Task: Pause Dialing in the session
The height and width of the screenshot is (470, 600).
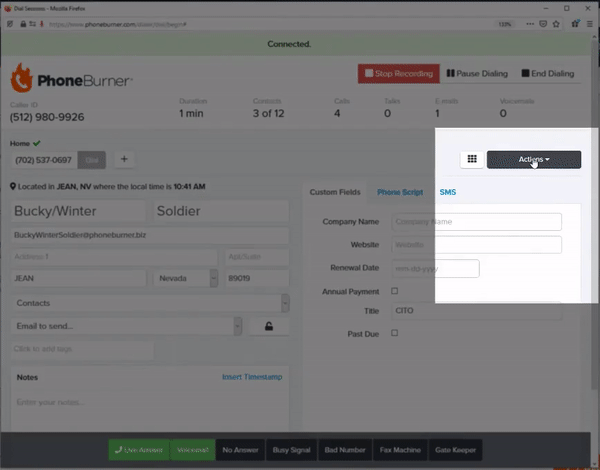Action: coord(475,74)
